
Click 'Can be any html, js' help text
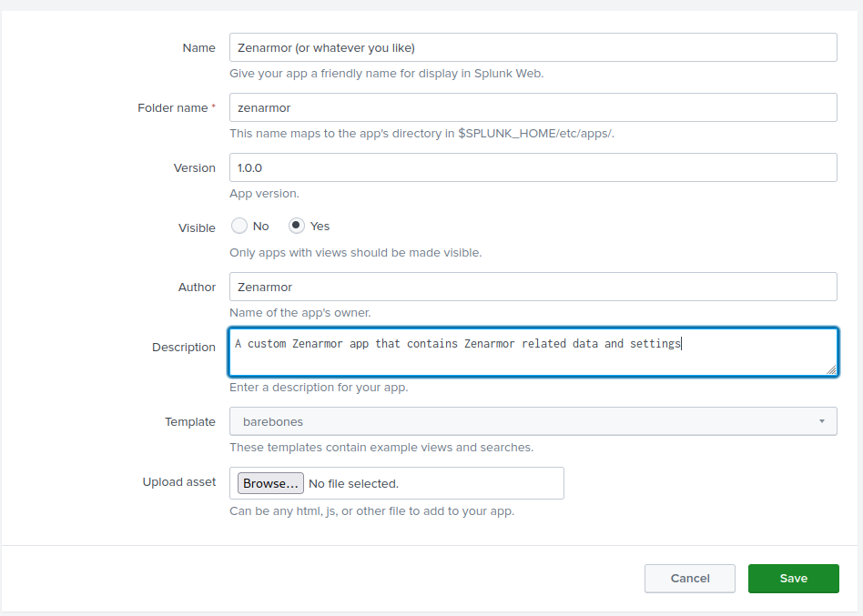coord(371,511)
